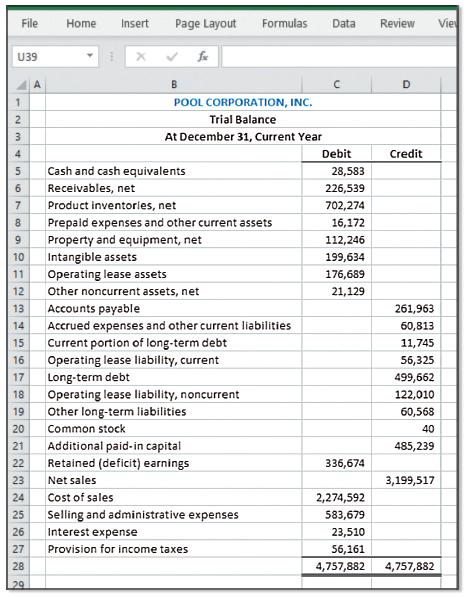Select Prepaid expenses and other current assets
466x597 pixels.
pos(174,222)
